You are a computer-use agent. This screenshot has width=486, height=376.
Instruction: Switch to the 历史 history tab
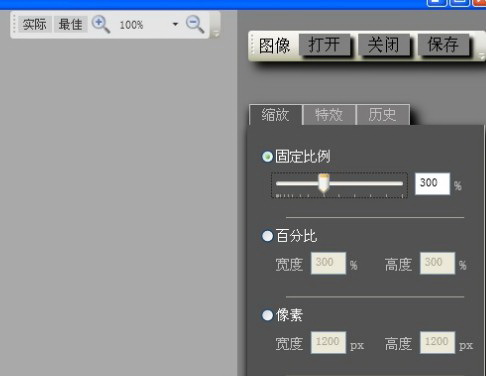coord(383,115)
